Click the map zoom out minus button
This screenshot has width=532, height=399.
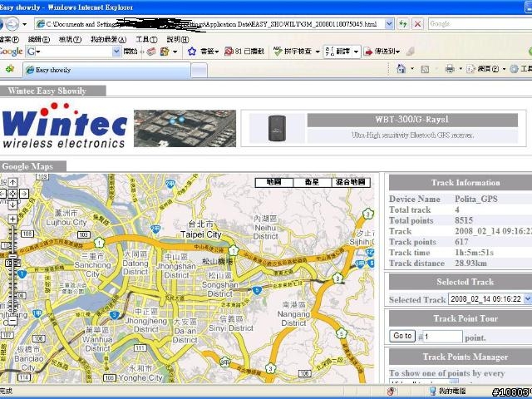12,320
